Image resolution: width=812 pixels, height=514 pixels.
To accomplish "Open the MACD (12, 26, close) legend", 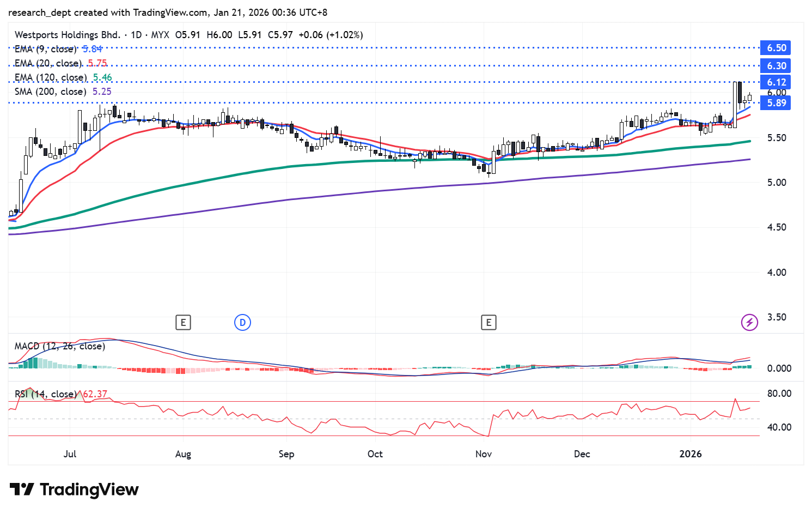I will pyautogui.click(x=60, y=346).
